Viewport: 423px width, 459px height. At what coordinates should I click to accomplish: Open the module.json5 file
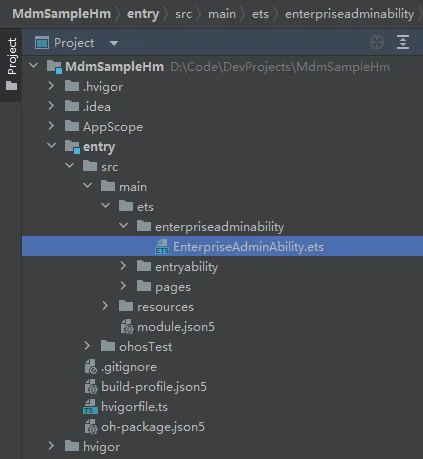coord(176,327)
